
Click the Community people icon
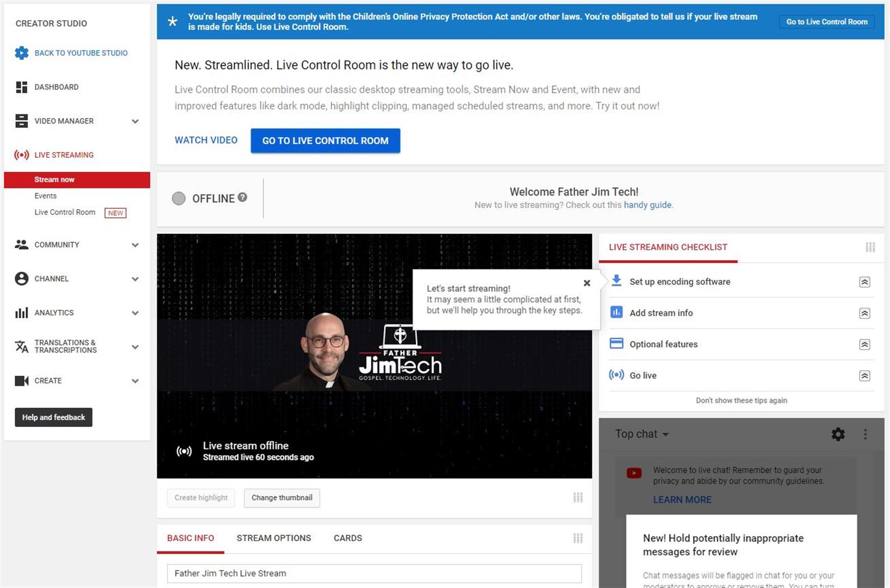[21, 244]
